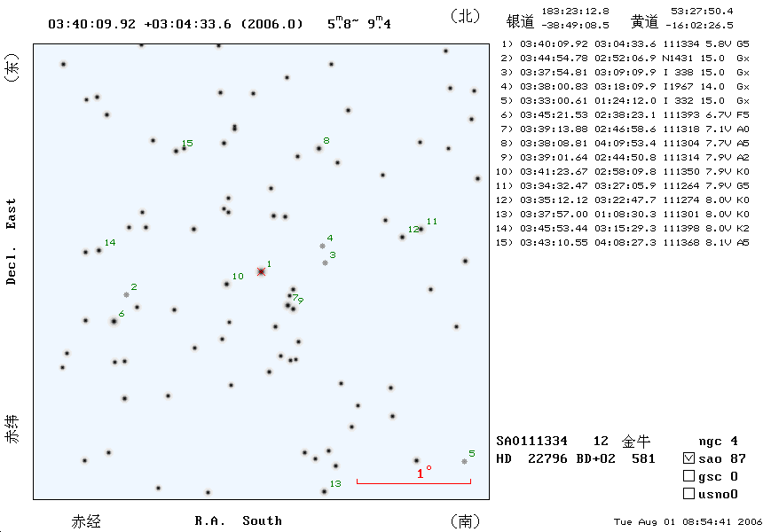Screen dimensions: 763x532
Task: Click list row 13 with 111301 8.0V
Action: (x=623, y=214)
